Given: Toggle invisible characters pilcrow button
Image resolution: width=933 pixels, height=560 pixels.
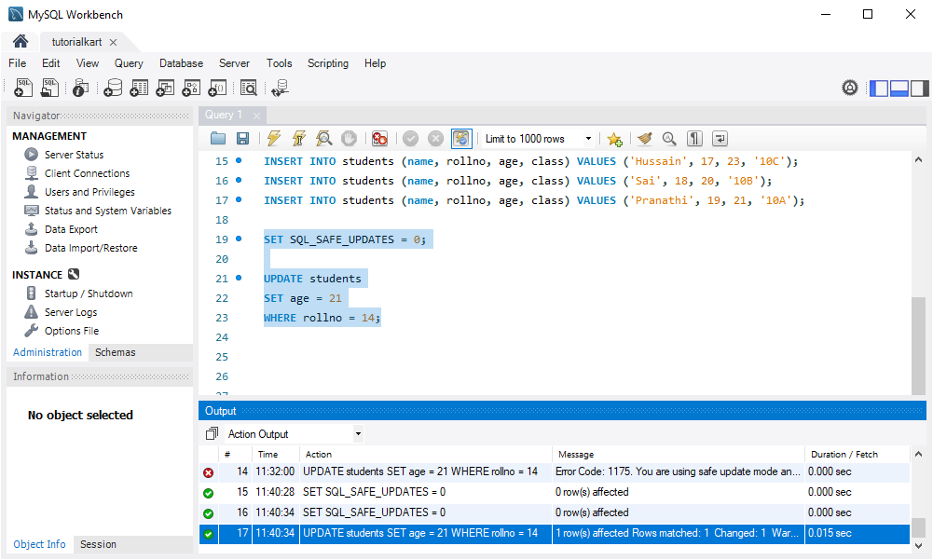Looking at the screenshot, I should [x=694, y=139].
